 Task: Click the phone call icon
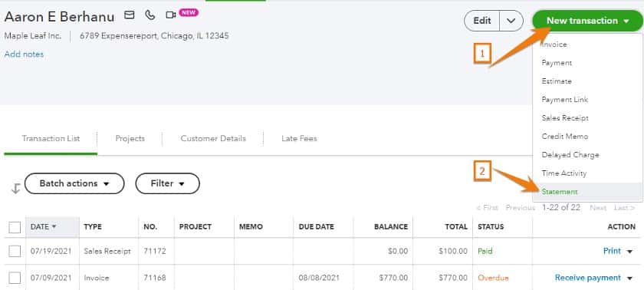[150, 15]
